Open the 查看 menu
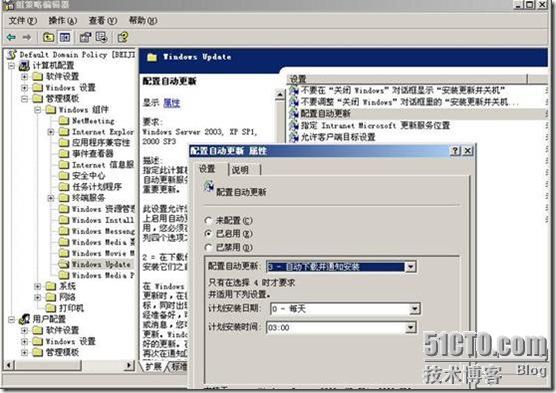The height and width of the screenshot is (393, 556). 103,21
